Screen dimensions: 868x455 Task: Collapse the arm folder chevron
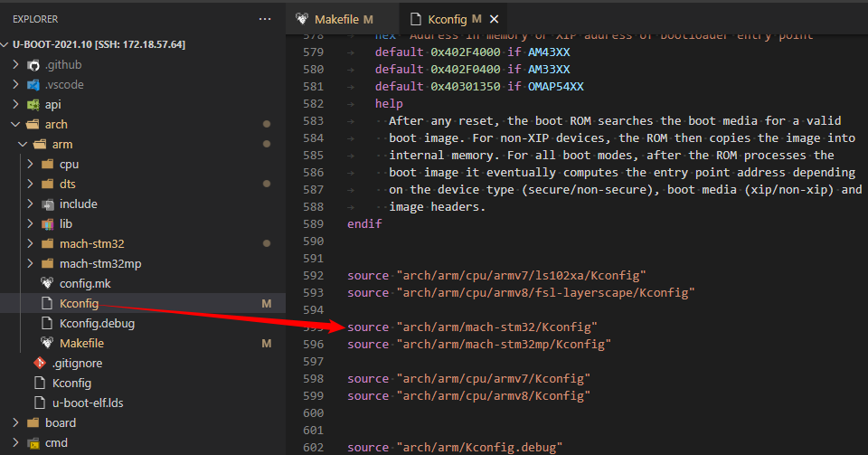point(24,145)
